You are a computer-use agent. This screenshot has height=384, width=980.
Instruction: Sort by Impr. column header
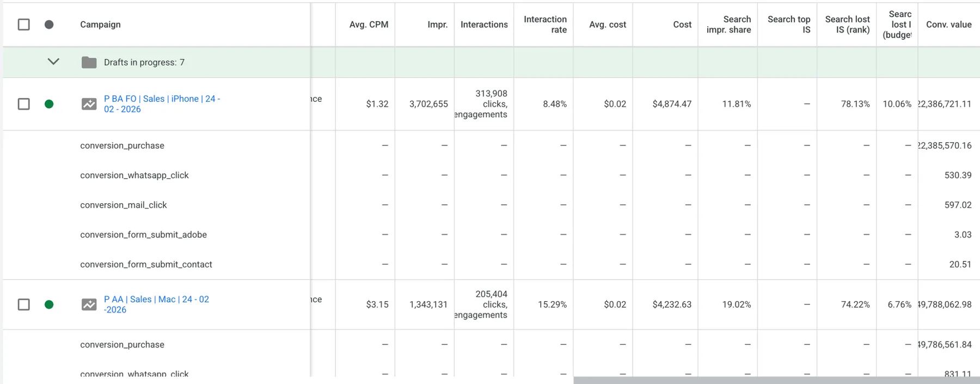click(x=437, y=25)
